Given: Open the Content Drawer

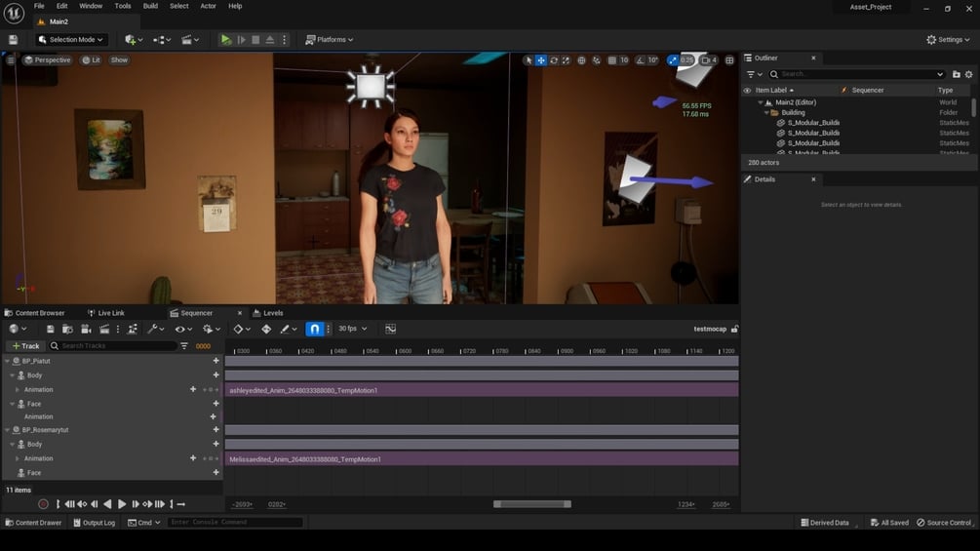Looking at the screenshot, I should pos(33,523).
